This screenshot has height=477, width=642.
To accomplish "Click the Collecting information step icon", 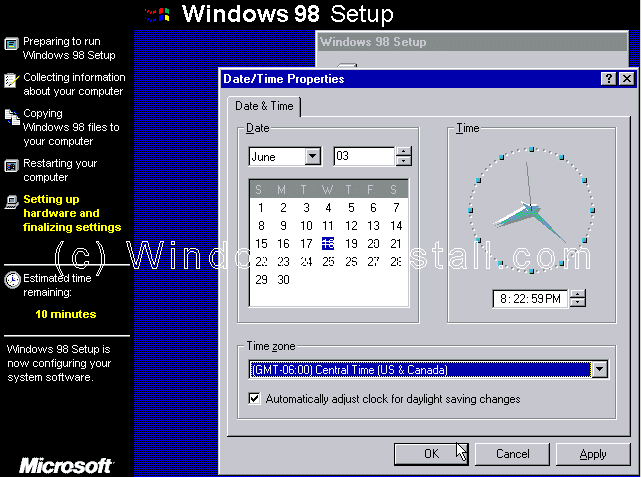I will click(11, 80).
